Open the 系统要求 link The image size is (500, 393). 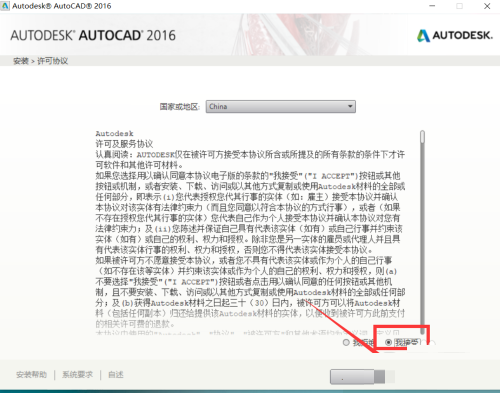tap(77, 375)
